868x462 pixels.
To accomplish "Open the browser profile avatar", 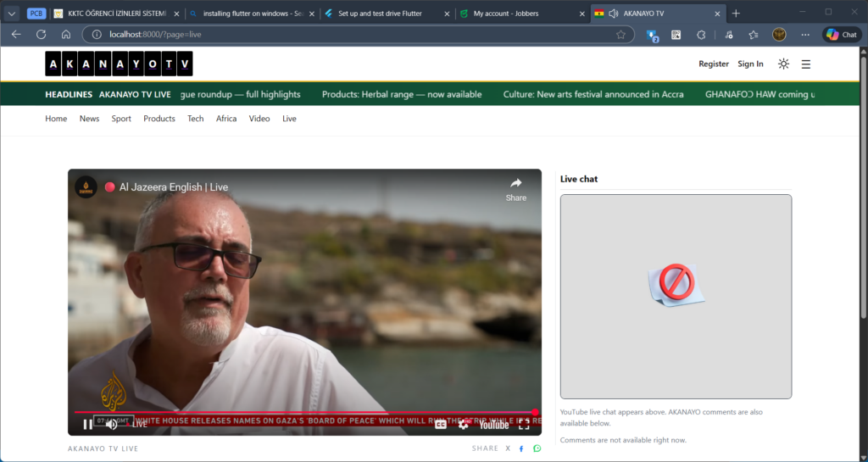I will [x=779, y=34].
